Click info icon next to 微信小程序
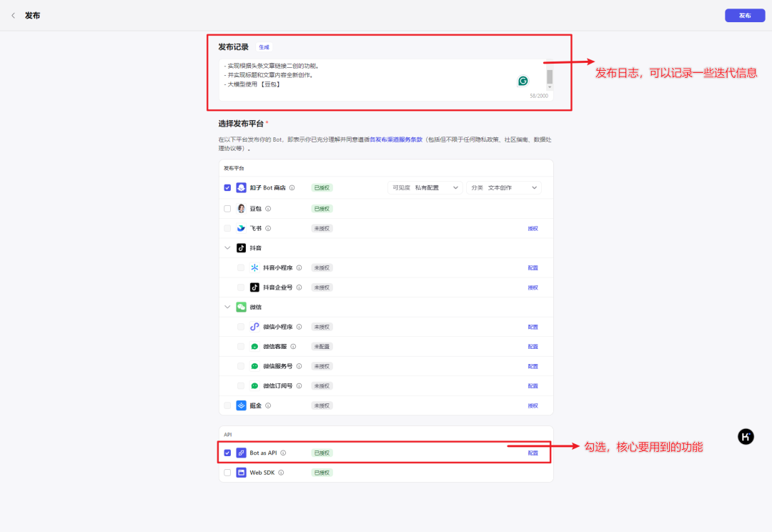772x532 pixels. point(300,327)
